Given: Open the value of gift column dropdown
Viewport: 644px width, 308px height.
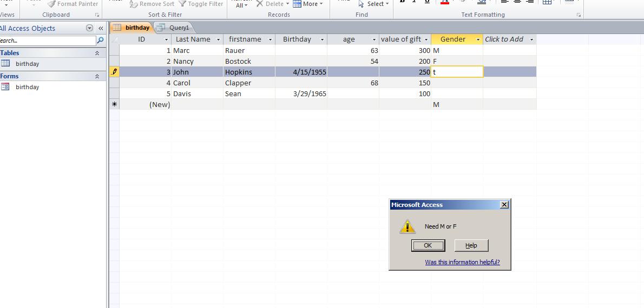Looking at the screenshot, I should pyautogui.click(x=426, y=40).
